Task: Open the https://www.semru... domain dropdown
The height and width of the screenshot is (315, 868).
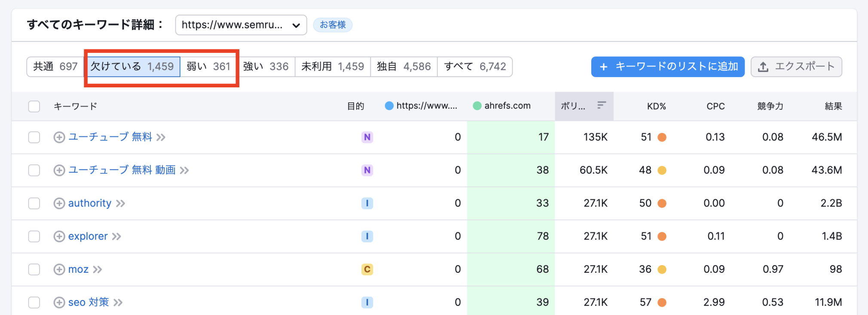Action: (241, 25)
